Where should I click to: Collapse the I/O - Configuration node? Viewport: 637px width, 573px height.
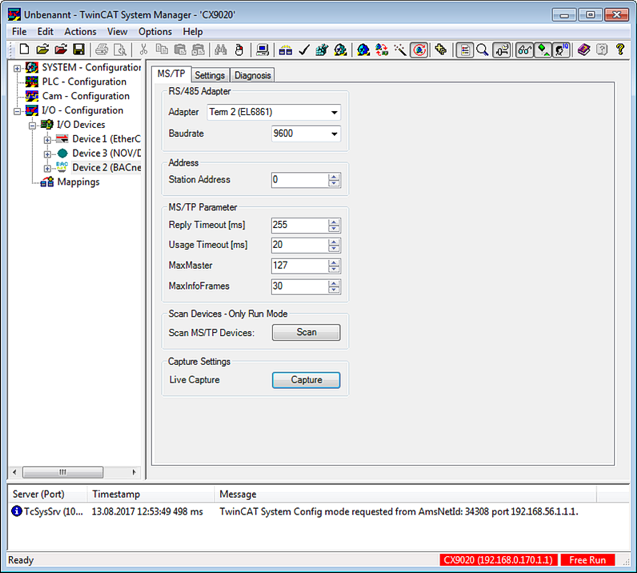[x=17, y=111]
